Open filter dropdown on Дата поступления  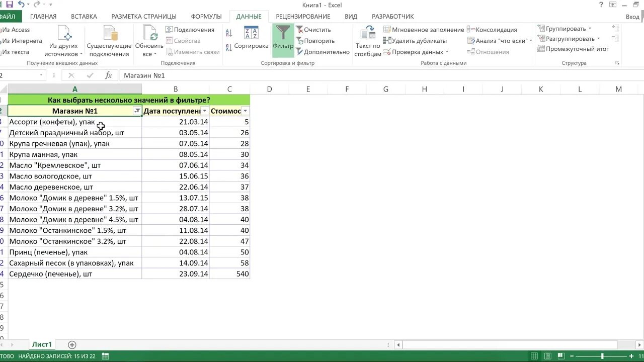(x=204, y=111)
